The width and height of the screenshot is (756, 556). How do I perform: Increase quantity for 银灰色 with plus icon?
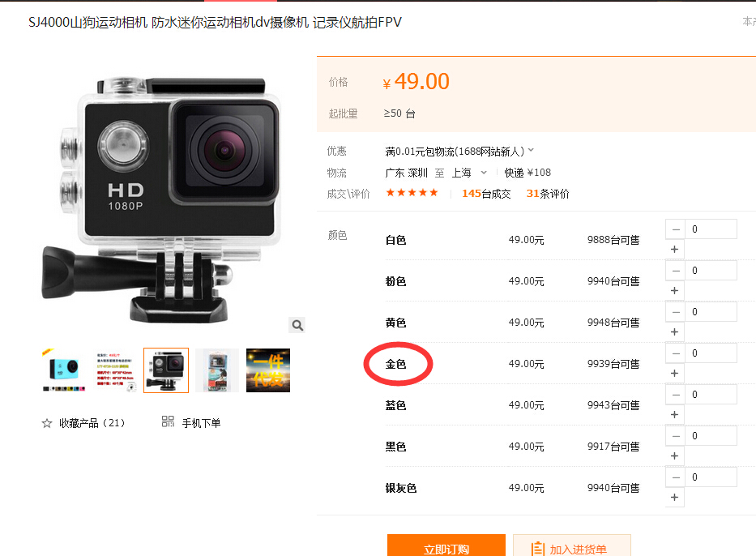(x=674, y=497)
